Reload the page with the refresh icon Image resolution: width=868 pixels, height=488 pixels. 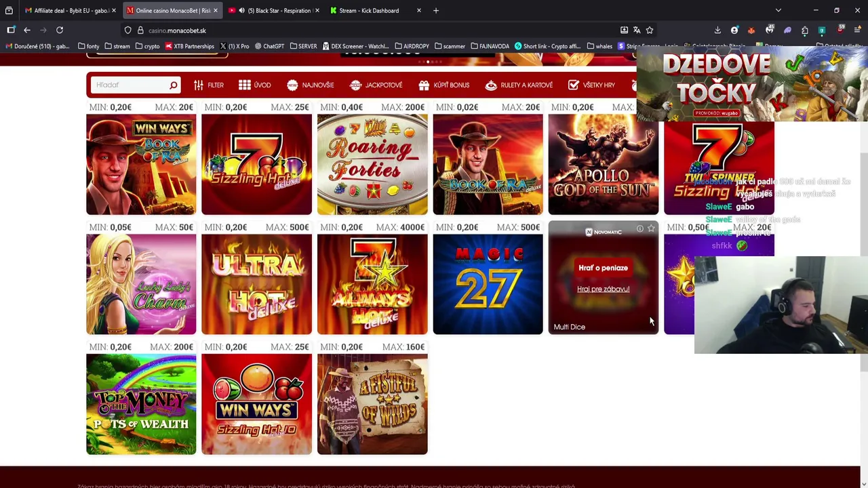pyautogui.click(x=60, y=30)
